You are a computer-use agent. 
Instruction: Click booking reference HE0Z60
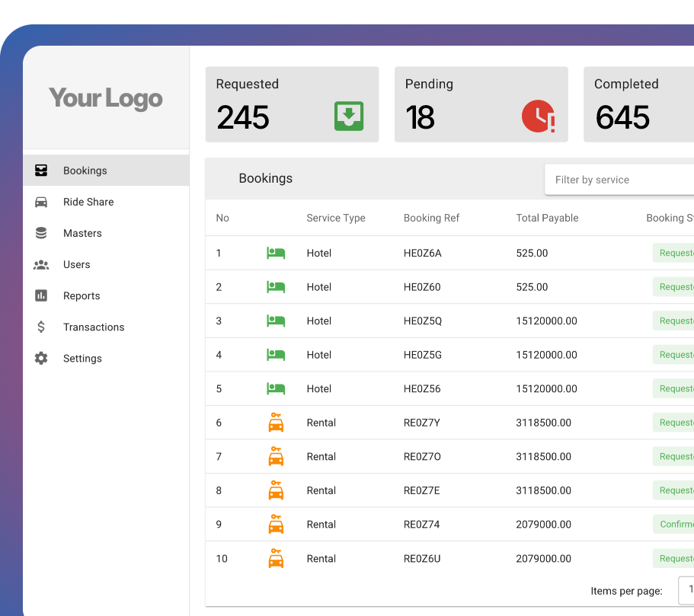click(422, 287)
